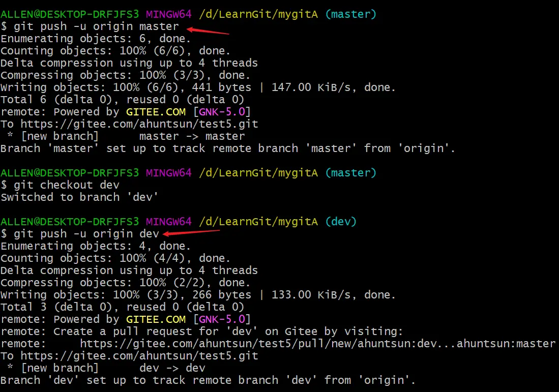Click the 'Writing objects ... 266 bytes' line
The width and height of the screenshot is (559, 392).
[x=198, y=295]
